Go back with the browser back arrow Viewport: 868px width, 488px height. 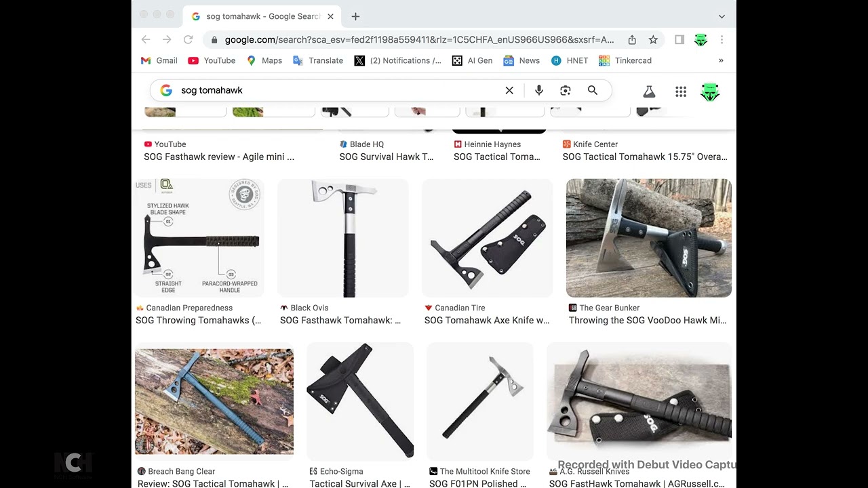coord(146,40)
